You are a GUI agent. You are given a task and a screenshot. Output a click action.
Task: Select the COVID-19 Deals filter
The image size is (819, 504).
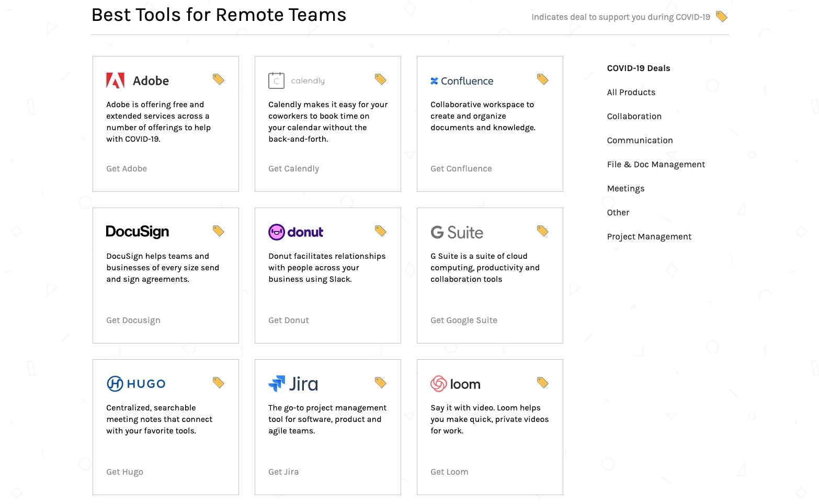click(639, 68)
